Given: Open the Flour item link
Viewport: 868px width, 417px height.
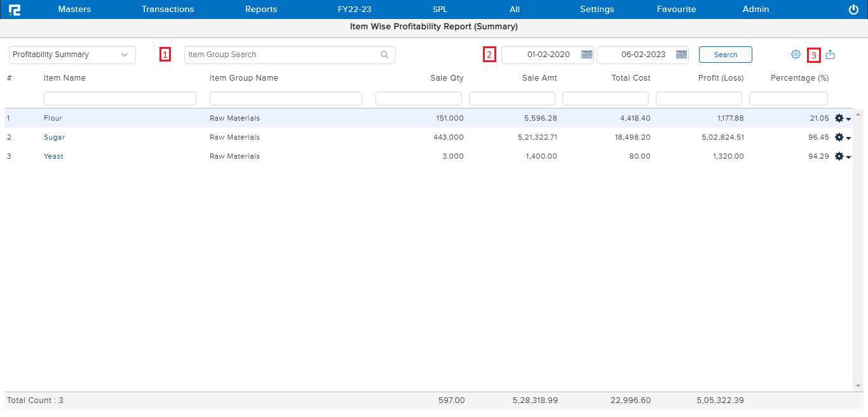Looking at the screenshot, I should point(53,118).
